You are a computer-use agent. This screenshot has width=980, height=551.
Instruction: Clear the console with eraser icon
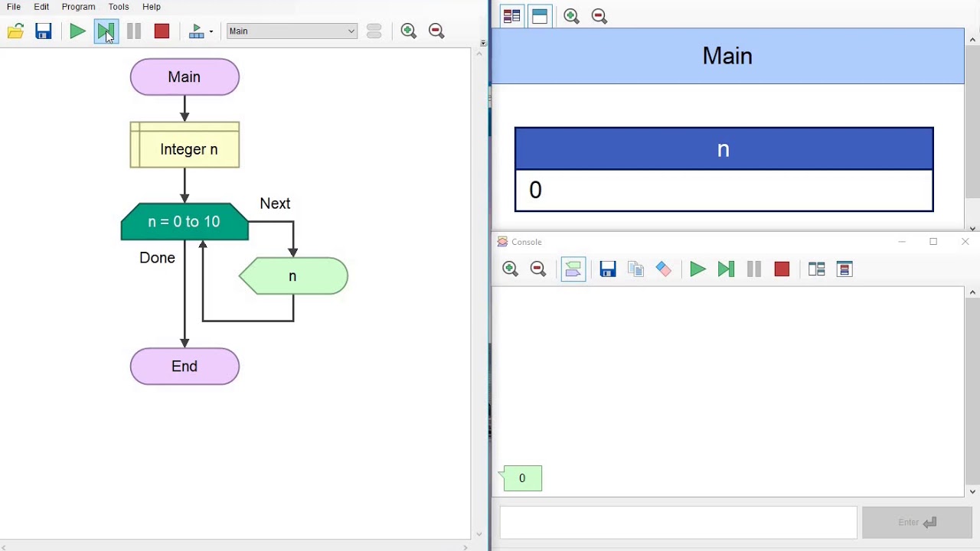664,269
